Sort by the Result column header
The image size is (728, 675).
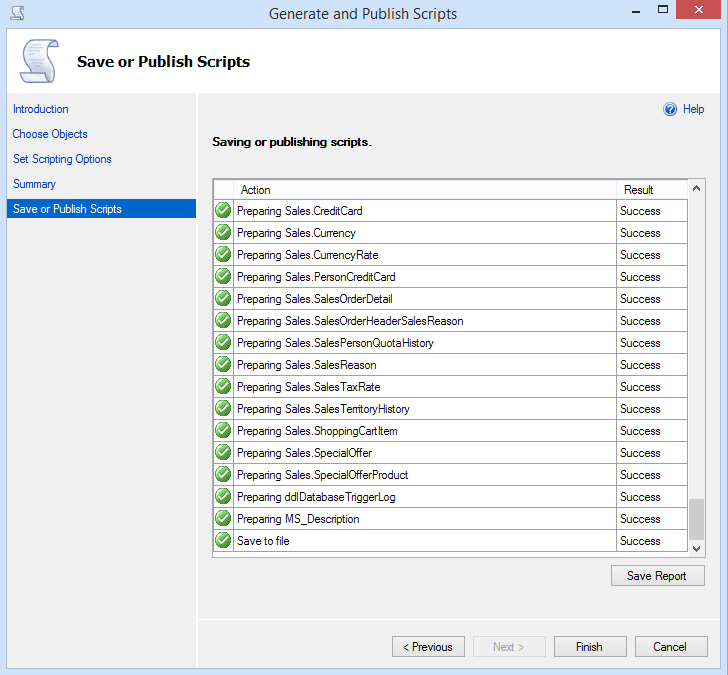click(x=651, y=190)
